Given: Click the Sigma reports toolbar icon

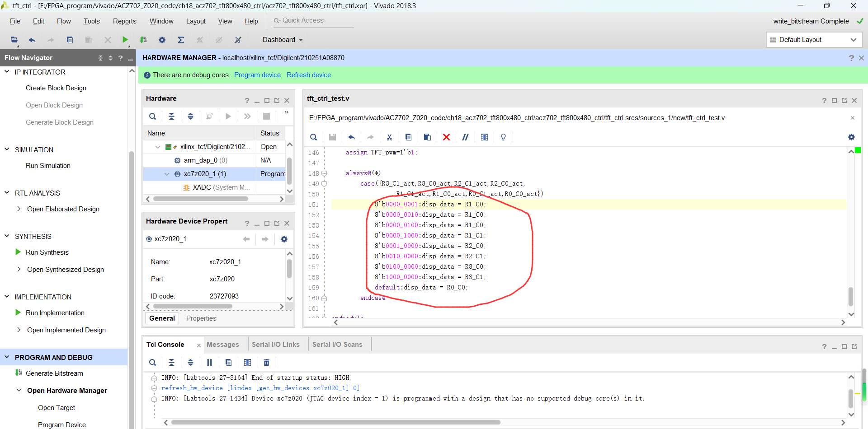Looking at the screenshot, I should (181, 40).
